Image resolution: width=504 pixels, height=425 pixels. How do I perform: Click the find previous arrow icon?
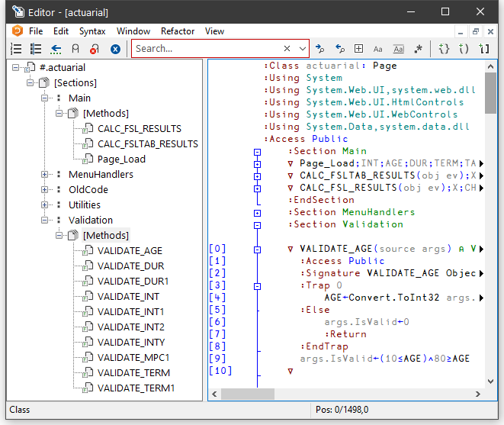coord(340,49)
